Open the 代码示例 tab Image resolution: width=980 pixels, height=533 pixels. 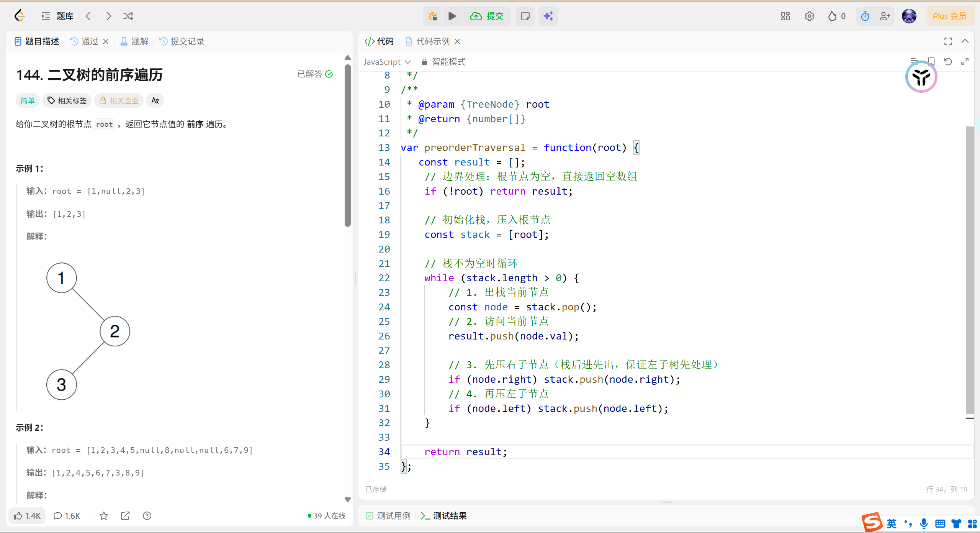pos(428,41)
